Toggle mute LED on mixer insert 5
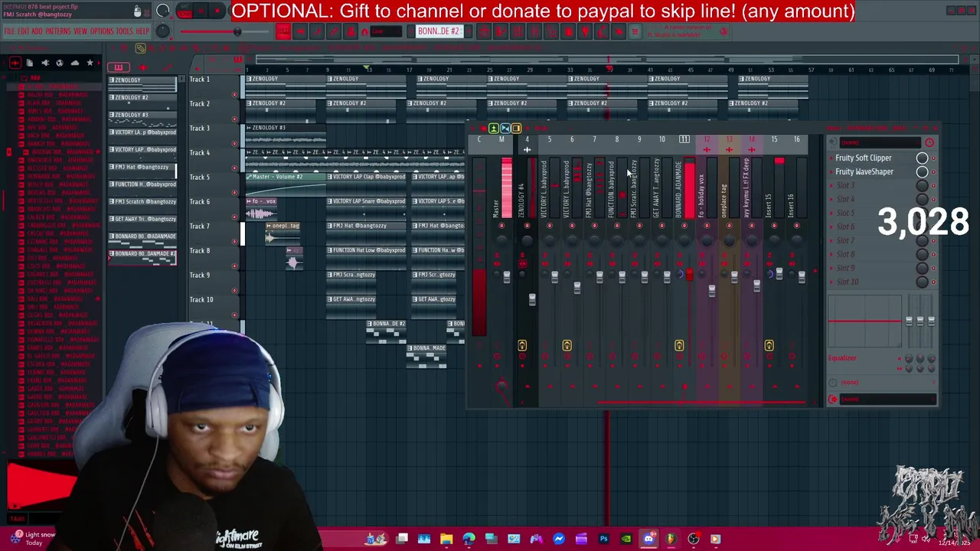The image size is (980, 551). (x=549, y=227)
